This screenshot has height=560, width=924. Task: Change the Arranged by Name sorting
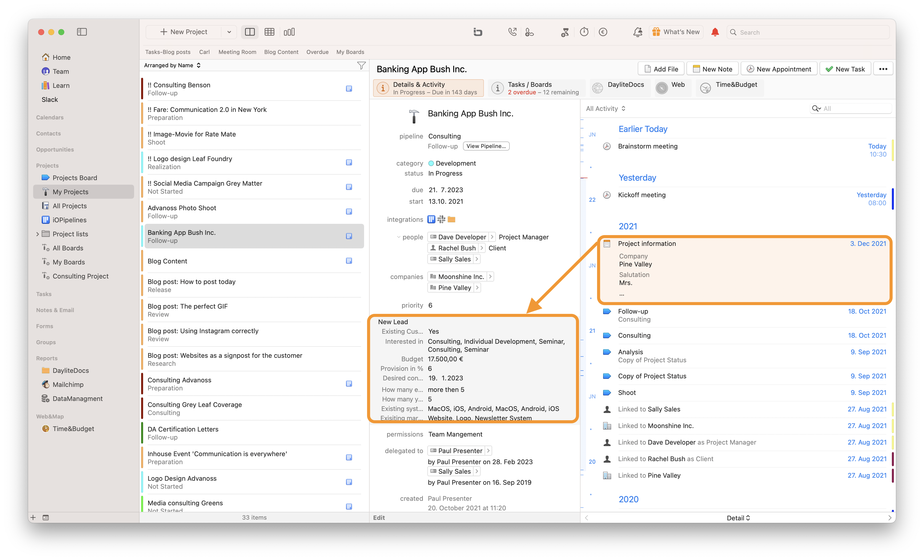(172, 65)
